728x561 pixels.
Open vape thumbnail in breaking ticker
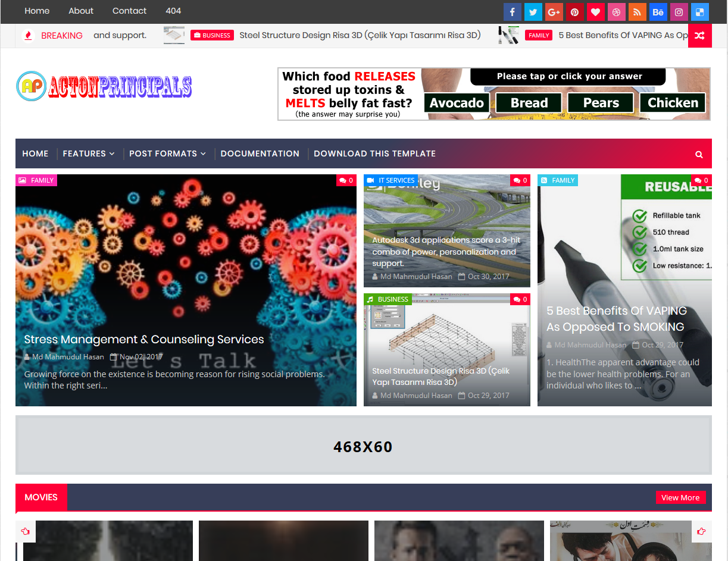[508, 35]
